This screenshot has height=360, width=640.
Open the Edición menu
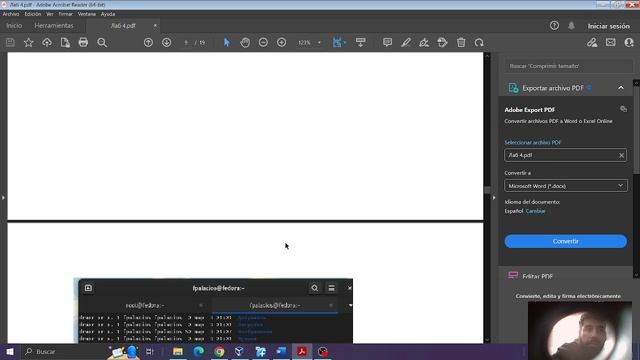coord(33,14)
